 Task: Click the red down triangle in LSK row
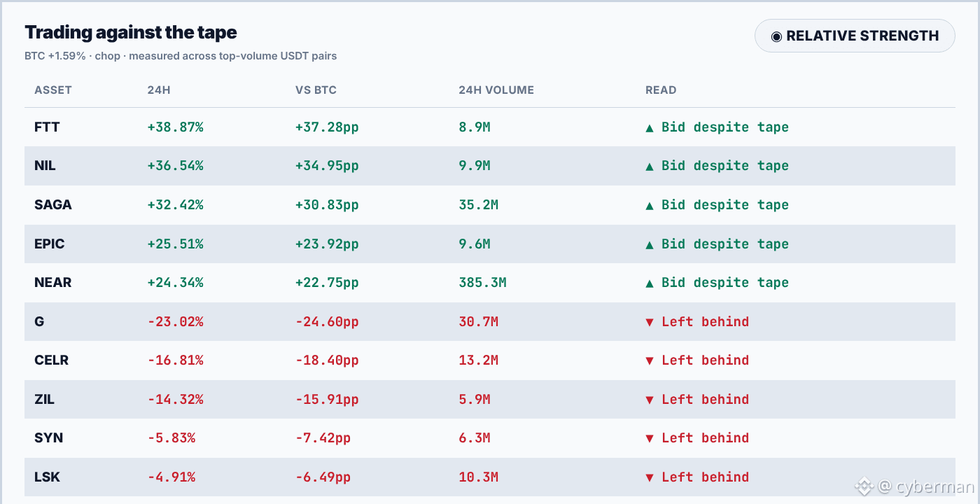click(x=650, y=477)
